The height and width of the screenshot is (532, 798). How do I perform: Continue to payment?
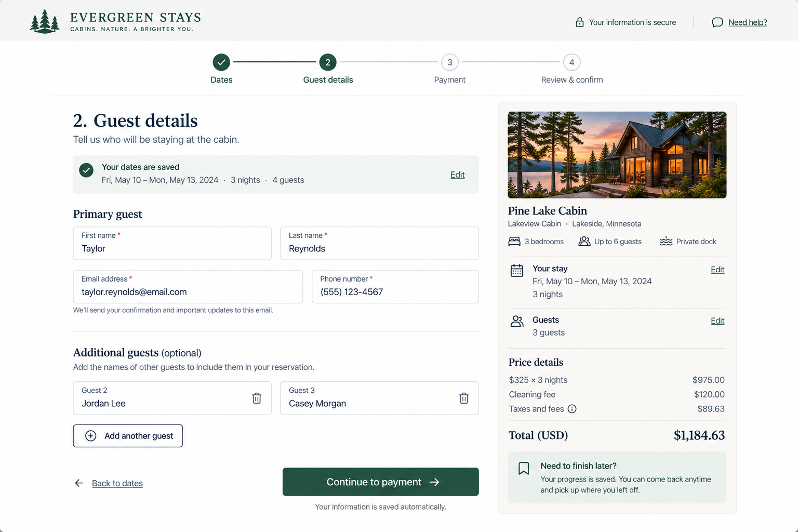click(381, 482)
